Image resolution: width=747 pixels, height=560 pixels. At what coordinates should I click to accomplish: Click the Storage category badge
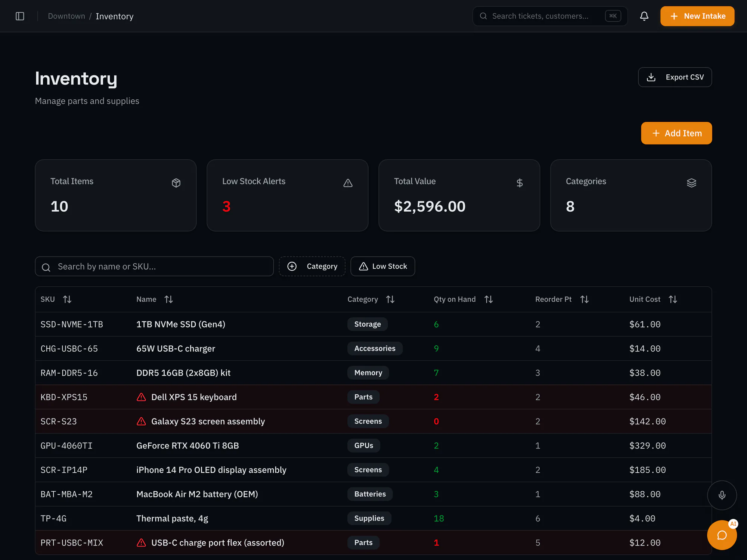tap(368, 324)
